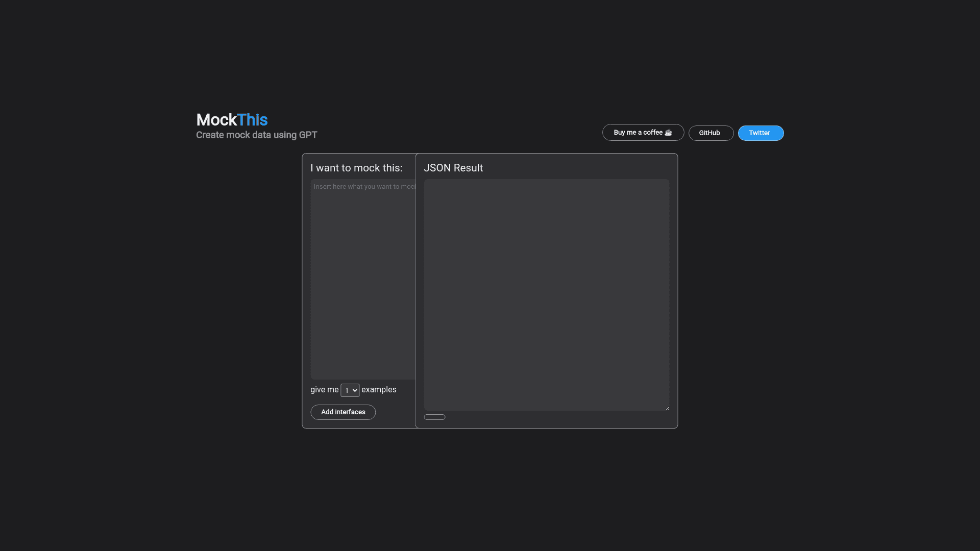Focus the JSON Result output area
This screenshot has width=980, height=551.
pos(546,294)
